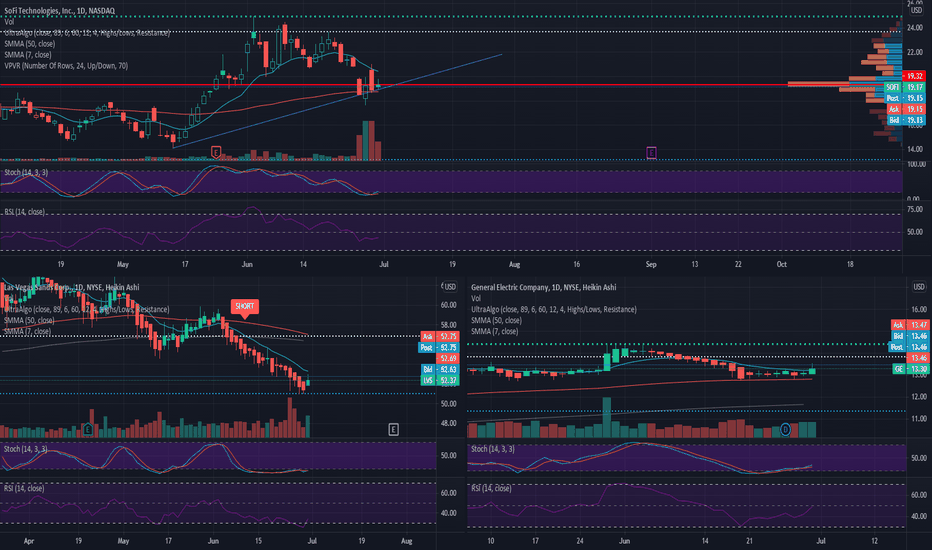
Task: Select the UltraAlgo indicator legend on the SoFi chart
Action: (87, 33)
